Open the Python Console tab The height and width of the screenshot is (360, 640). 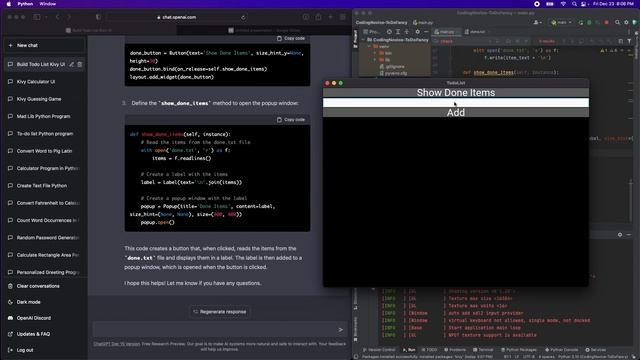pyautogui.click(x=562, y=350)
